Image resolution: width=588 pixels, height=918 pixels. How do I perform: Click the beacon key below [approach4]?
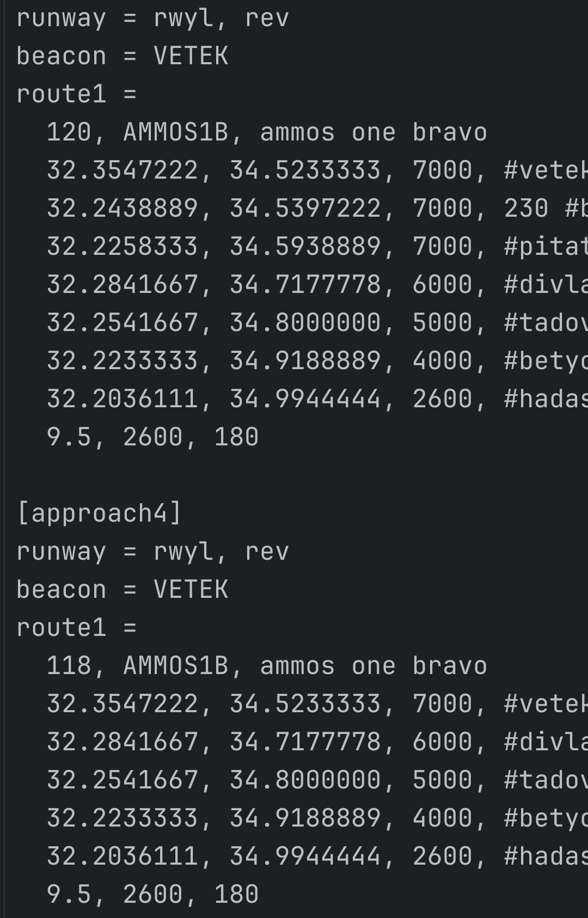pos(61,590)
